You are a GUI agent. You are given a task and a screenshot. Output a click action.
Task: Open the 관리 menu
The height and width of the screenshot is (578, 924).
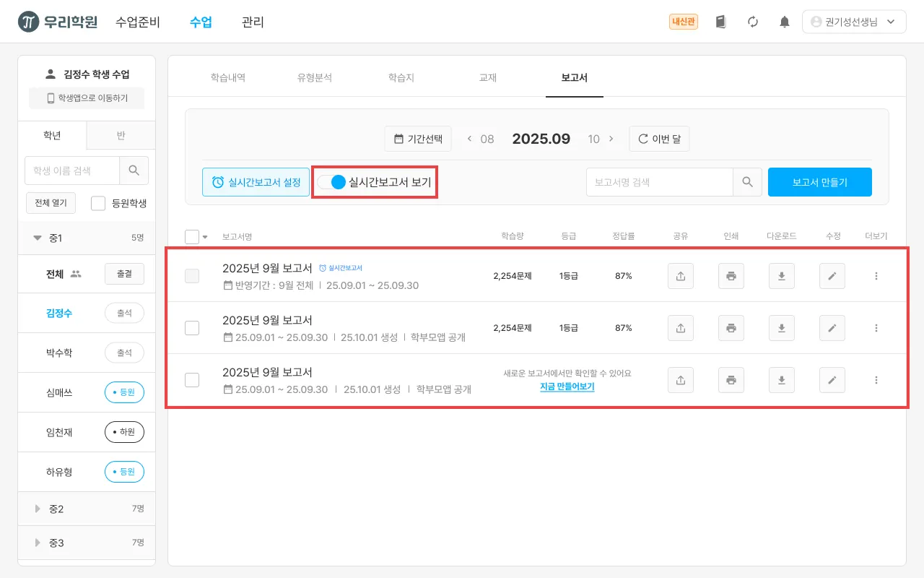pos(253,22)
